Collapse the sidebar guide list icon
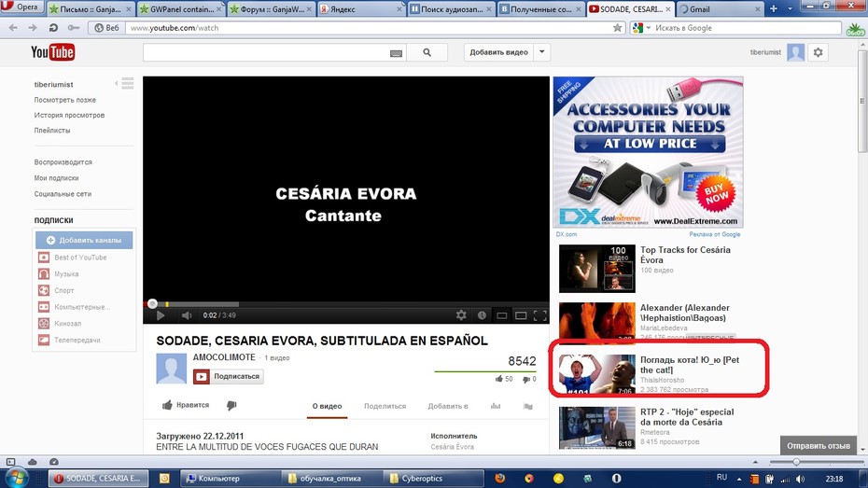Image resolution: width=868 pixels, height=488 pixels. coord(127,84)
